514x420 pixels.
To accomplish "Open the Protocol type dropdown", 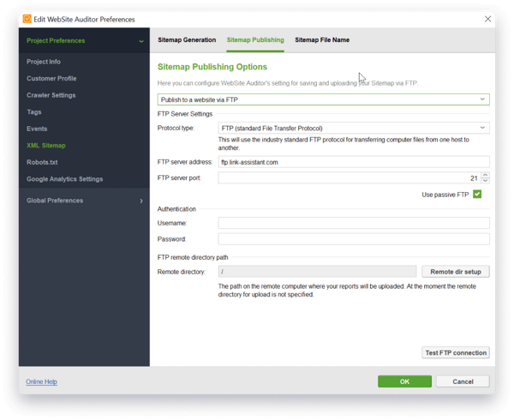I will [x=353, y=128].
